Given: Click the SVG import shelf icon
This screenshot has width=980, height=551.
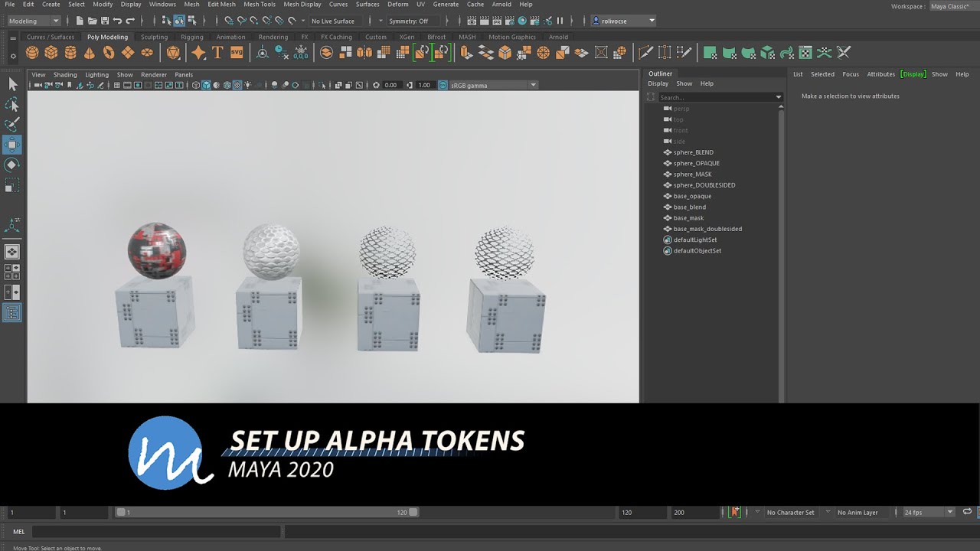Looking at the screenshot, I should point(237,52).
